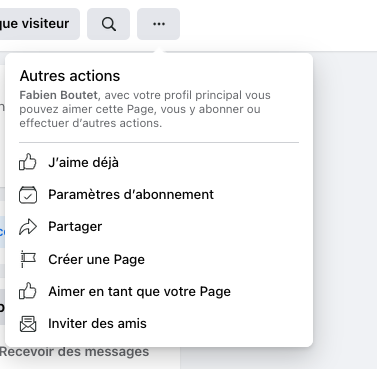Select 'Créer une Page' entry
The height and width of the screenshot is (369, 377).
pos(159,259)
